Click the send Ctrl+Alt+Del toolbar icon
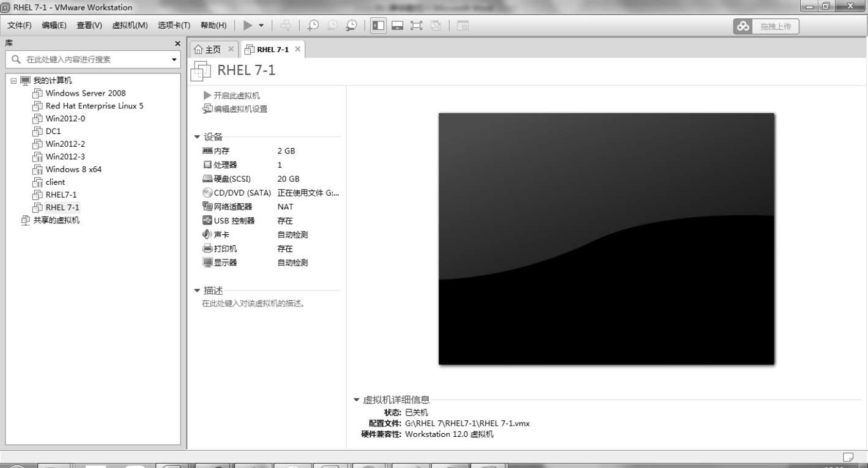This screenshot has height=468, width=868. click(x=286, y=25)
